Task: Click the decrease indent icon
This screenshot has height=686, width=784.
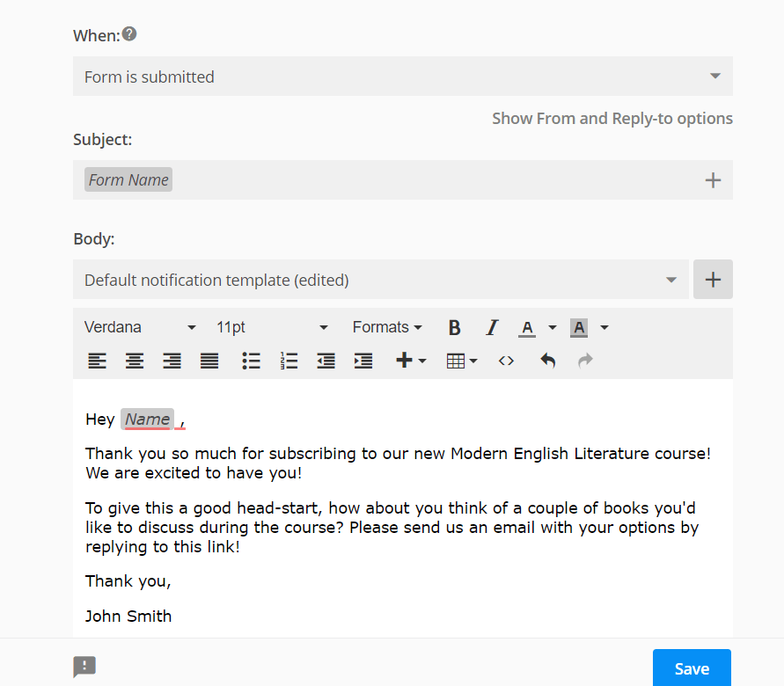Action: [326, 361]
